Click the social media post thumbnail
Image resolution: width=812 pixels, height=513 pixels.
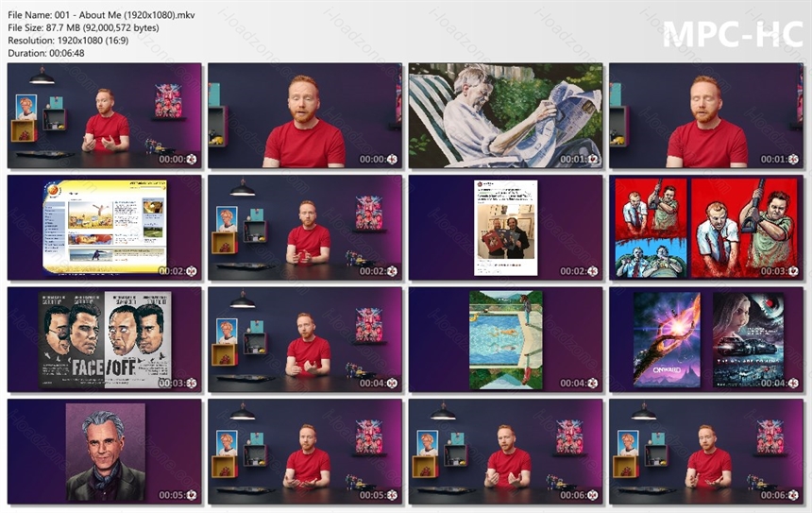tap(505, 228)
